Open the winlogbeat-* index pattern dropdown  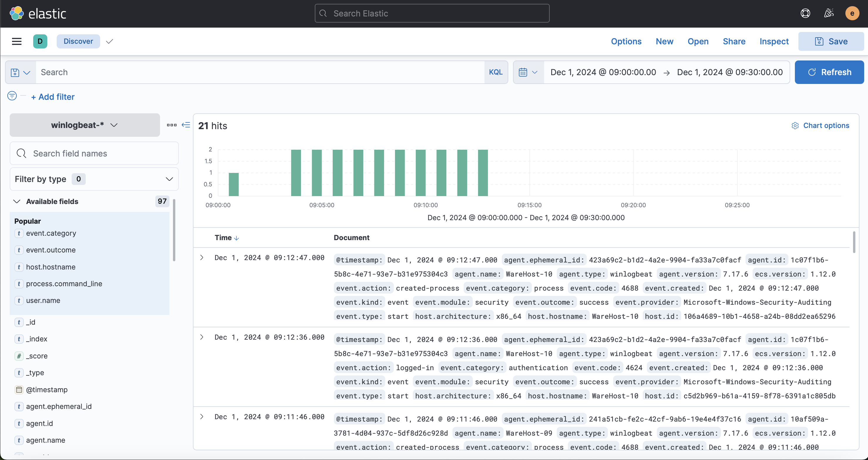click(85, 125)
